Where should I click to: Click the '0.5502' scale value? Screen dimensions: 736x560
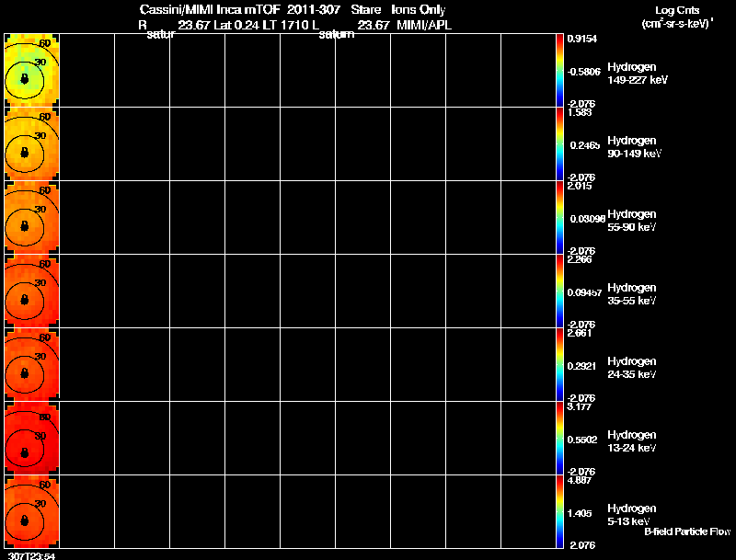[x=582, y=440]
